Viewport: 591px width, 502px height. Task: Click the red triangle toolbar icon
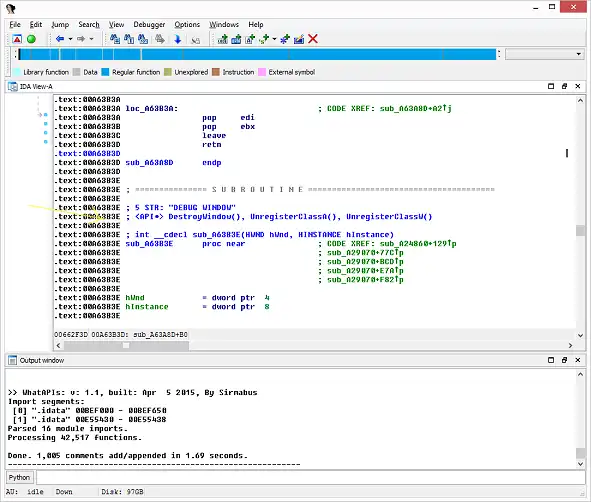[17, 39]
